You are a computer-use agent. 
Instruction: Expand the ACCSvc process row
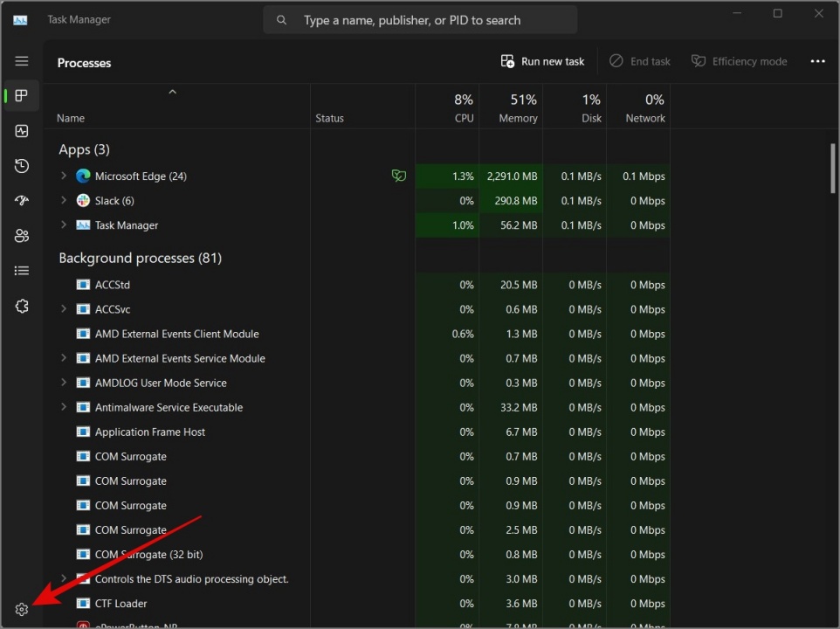pos(64,308)
